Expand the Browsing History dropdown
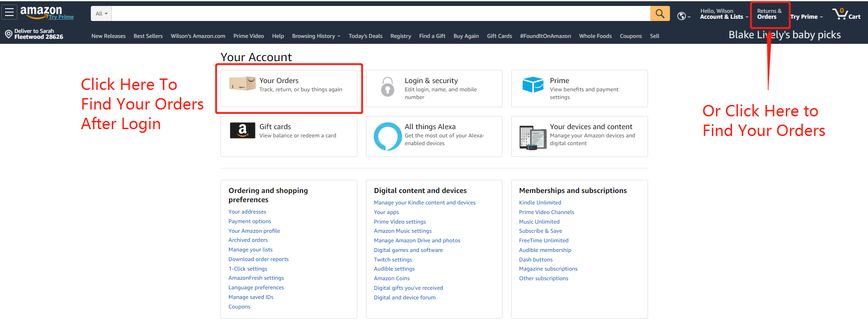The height and width of the screenshot is (324, 868). 316,36
